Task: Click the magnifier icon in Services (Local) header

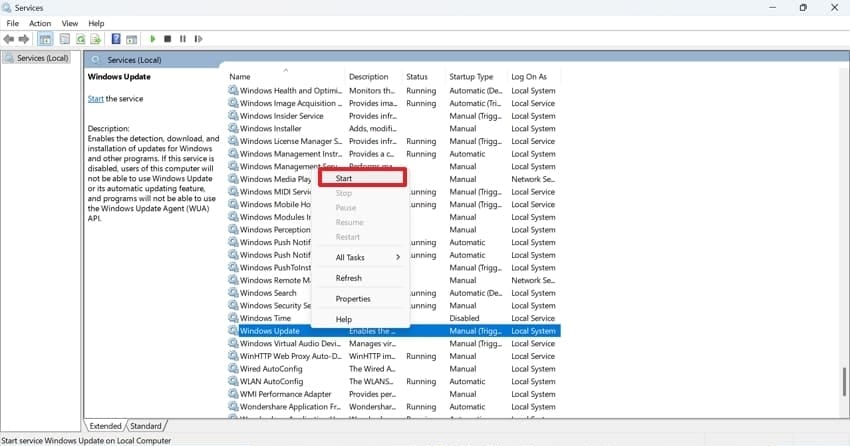Action: (x=96, y=60)
